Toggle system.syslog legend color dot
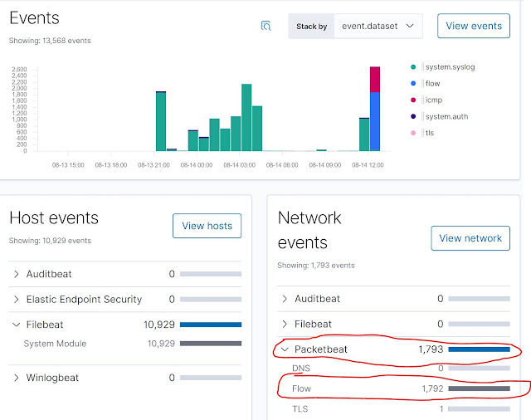Image resolution: width=531 pixels, height=420 pixels. click(x=413, y=67)
